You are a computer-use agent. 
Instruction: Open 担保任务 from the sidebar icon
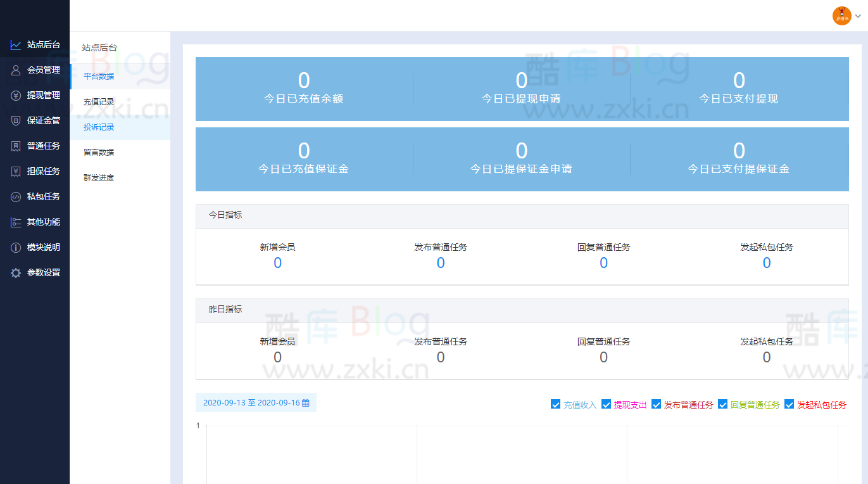15,171
